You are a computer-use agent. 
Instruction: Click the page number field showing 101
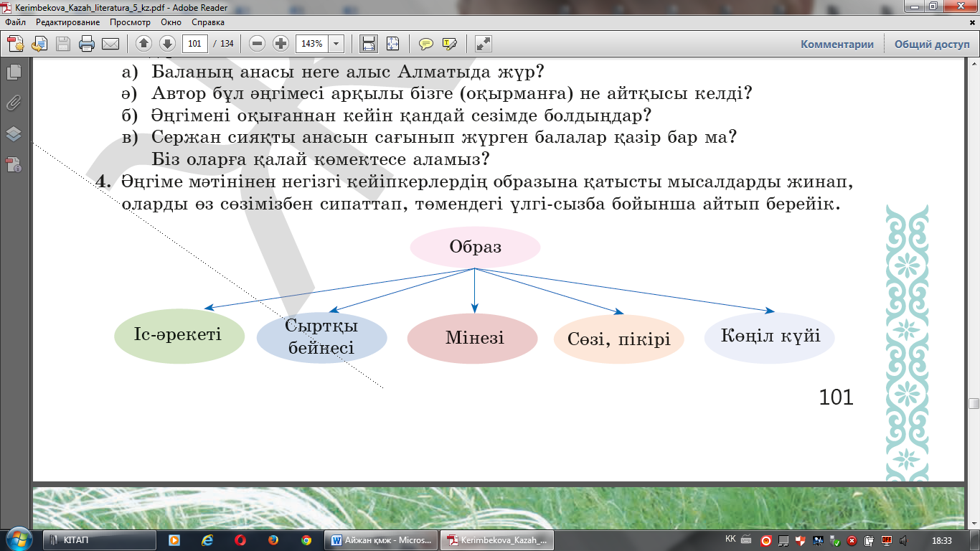195,44
